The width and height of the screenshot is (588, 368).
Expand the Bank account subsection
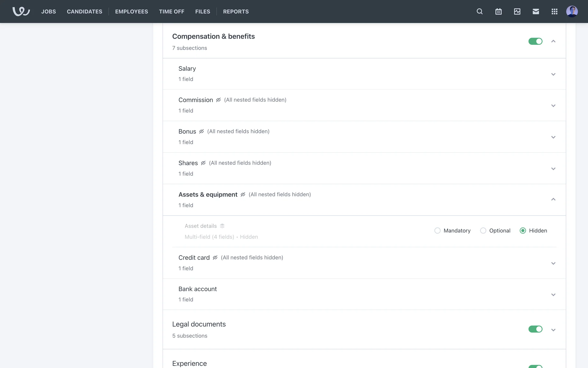(x=553, y=295)
